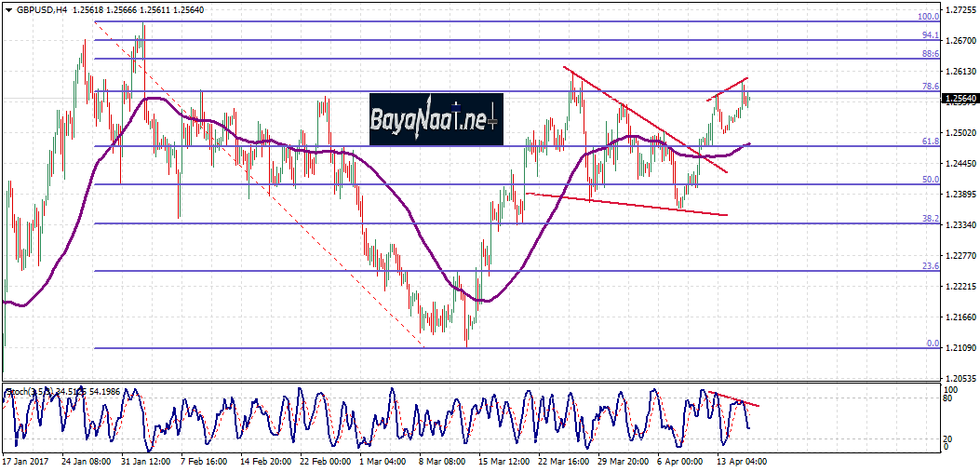This screenshot has height=472, width=980.
Task: Click the 1.20535 price axis label
Action: 960,379
